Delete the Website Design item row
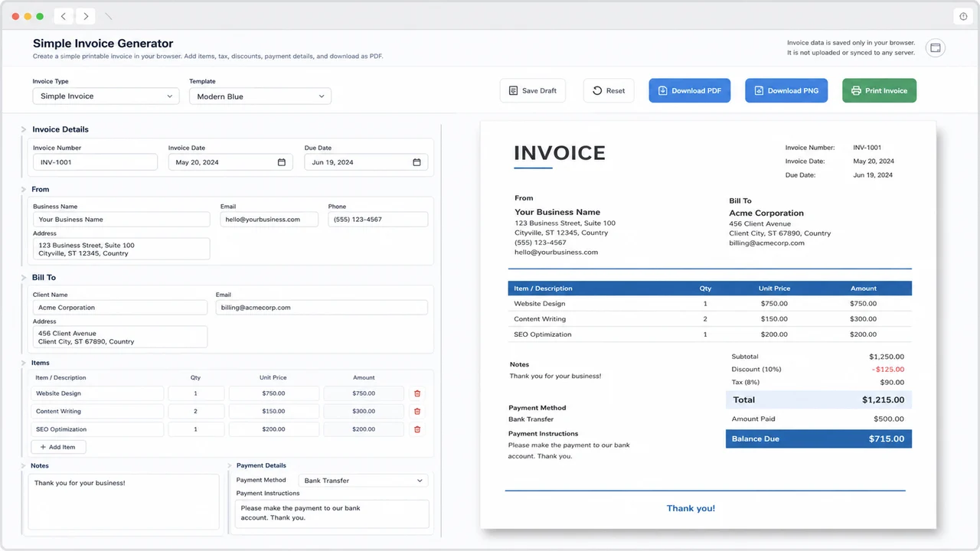 click(417, 393)
